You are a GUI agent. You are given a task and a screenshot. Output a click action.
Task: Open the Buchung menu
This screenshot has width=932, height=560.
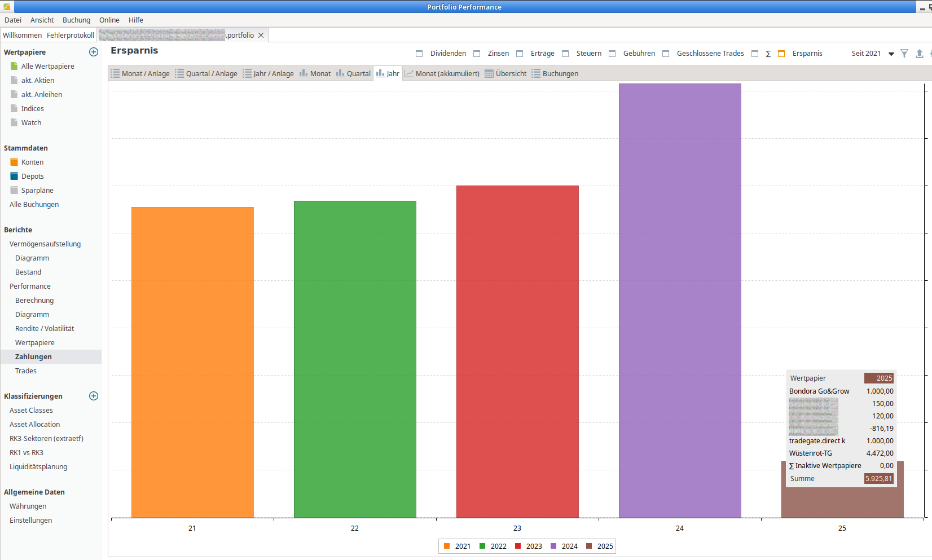[76, 20]
